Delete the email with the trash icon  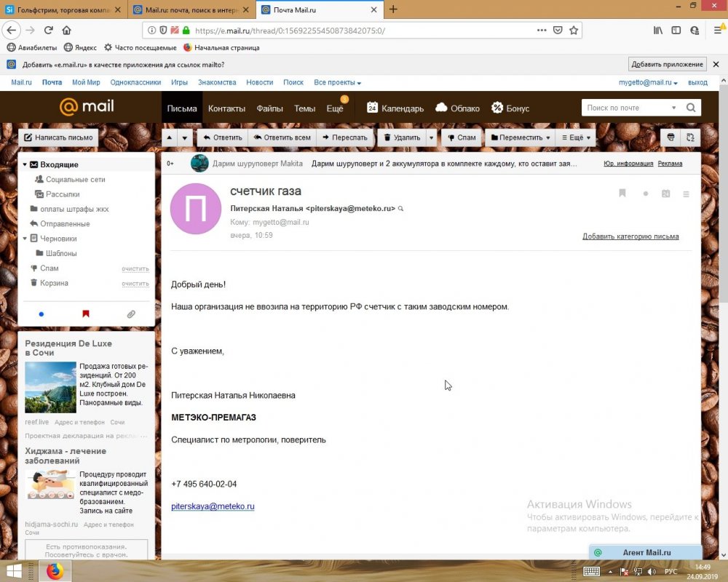[x=405, y=137]
